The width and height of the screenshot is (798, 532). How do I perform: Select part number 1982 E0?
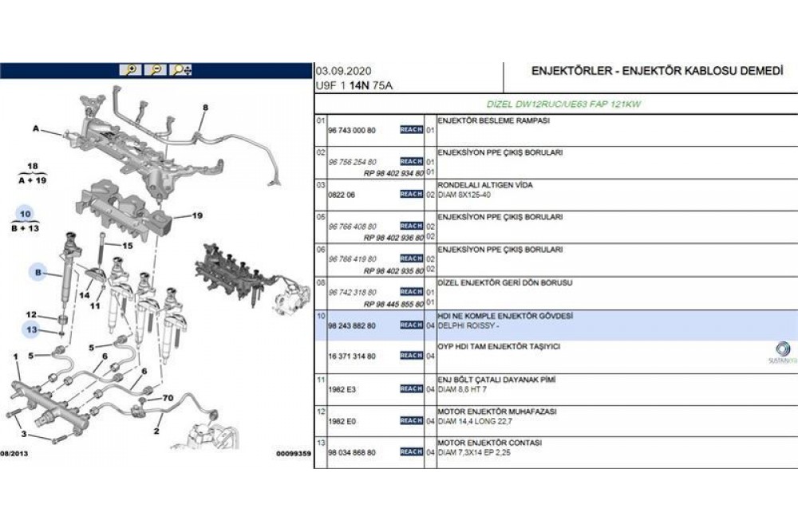click(x=341, y=420)
